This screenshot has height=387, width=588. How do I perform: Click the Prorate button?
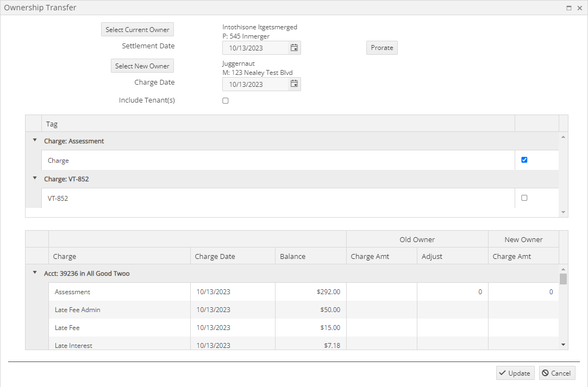pyautogui.click(x=381, y=47)
